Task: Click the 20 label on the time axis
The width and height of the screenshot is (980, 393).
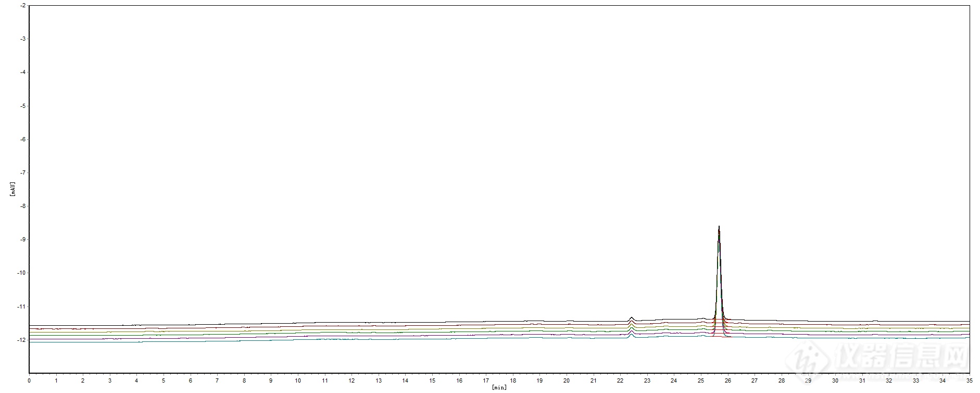Action: 567,381
